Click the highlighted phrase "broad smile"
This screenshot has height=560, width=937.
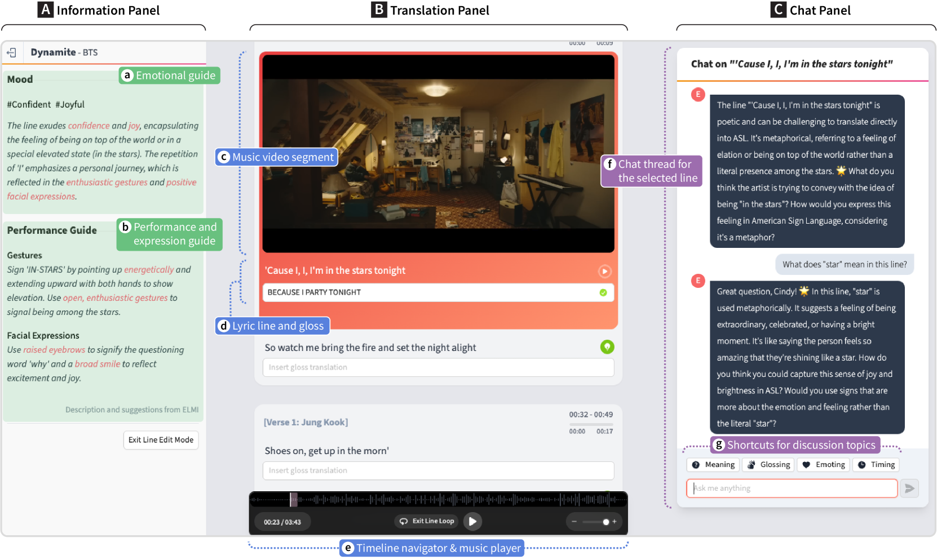coord(98,364)
